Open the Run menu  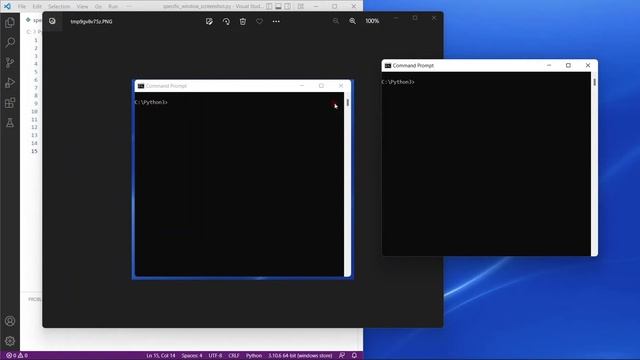[x=113, y=7]
